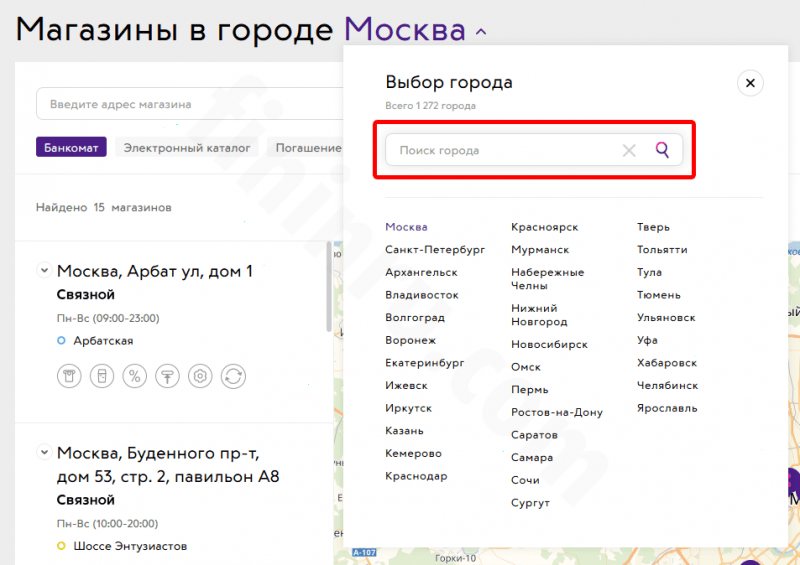Click Пермь in city list
The image size is (800, 565).
(x=530, y=389)
